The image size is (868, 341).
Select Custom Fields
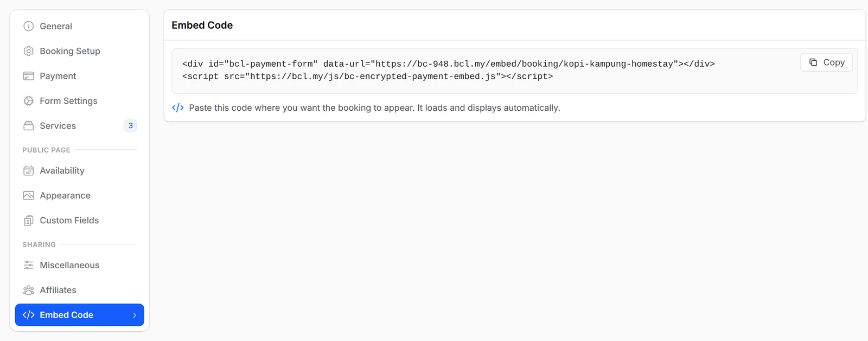80,220
